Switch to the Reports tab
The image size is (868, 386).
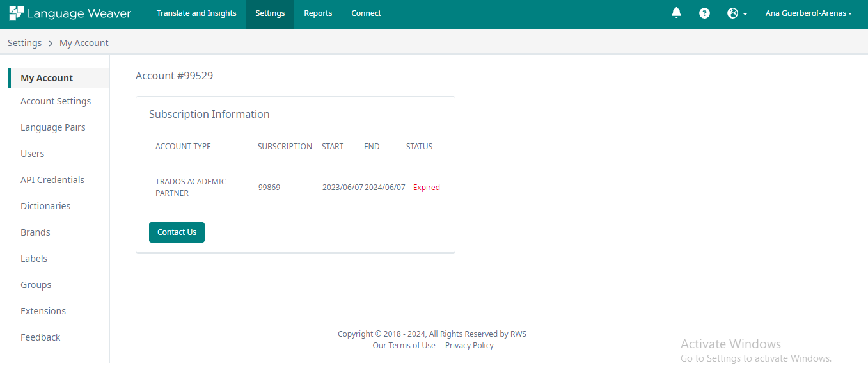318,13
